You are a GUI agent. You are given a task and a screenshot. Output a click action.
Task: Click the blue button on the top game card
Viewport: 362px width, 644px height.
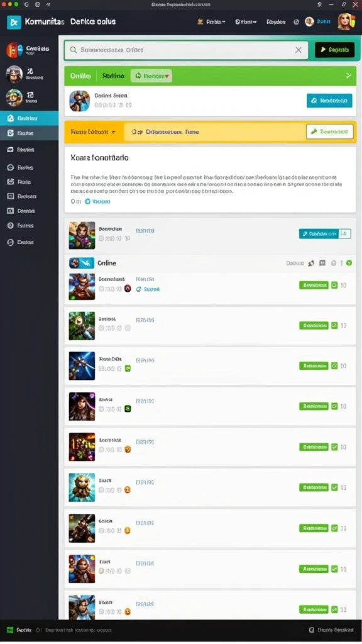[329, 100]
